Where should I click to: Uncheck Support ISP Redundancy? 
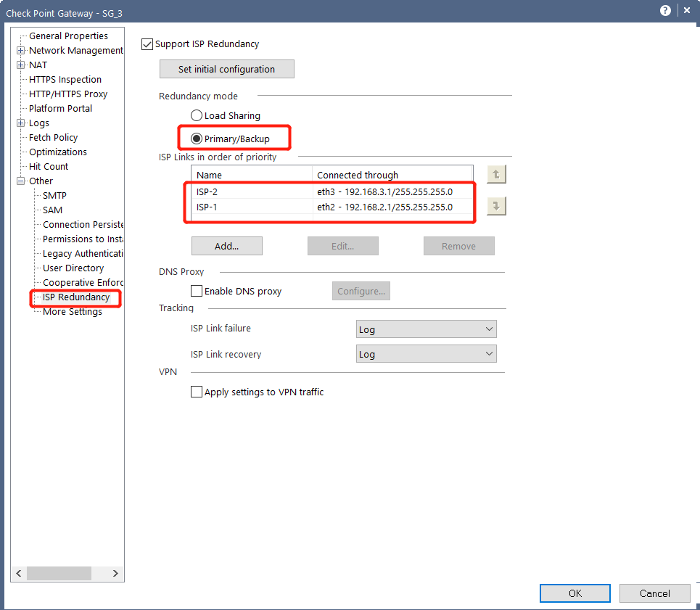click(147, 44)
